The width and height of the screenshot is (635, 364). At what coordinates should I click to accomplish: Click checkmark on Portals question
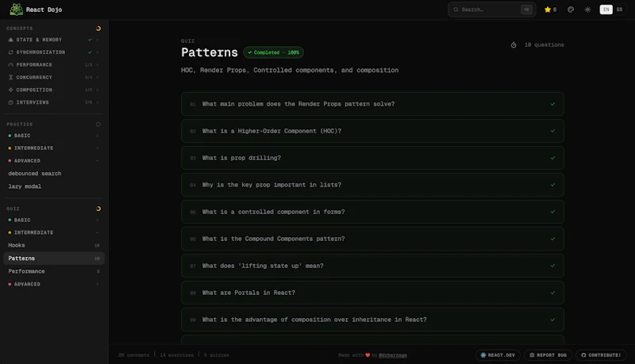pyautogui.click(x=552, y=293)
